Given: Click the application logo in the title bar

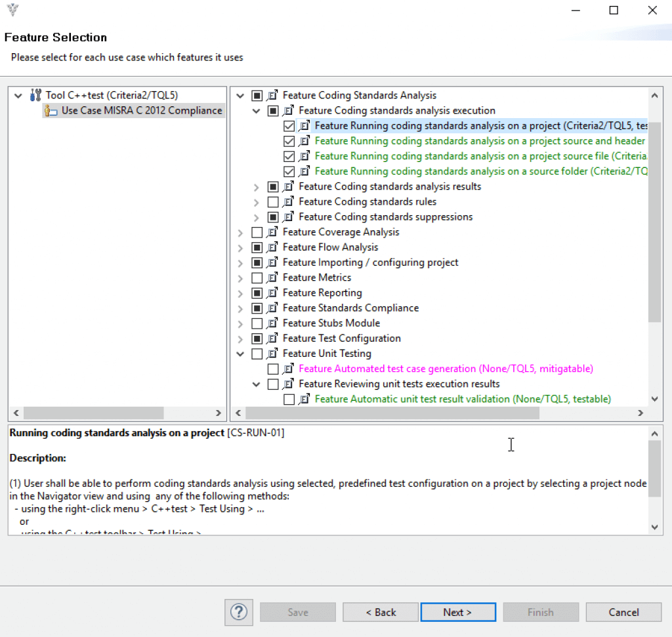Looking at the screenshot, I should click(13, 9).
